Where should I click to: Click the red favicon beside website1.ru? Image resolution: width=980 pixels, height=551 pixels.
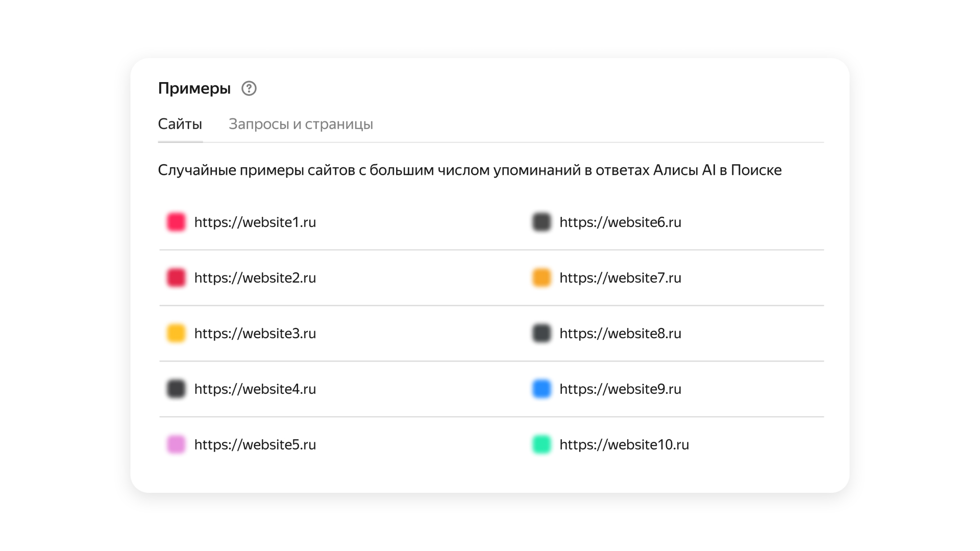coord(176,222)
